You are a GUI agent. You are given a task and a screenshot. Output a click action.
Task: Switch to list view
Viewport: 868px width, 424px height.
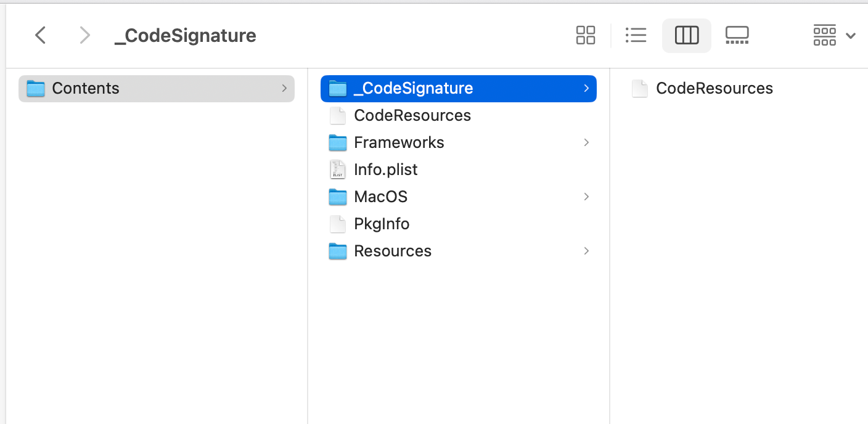(636, 35)
